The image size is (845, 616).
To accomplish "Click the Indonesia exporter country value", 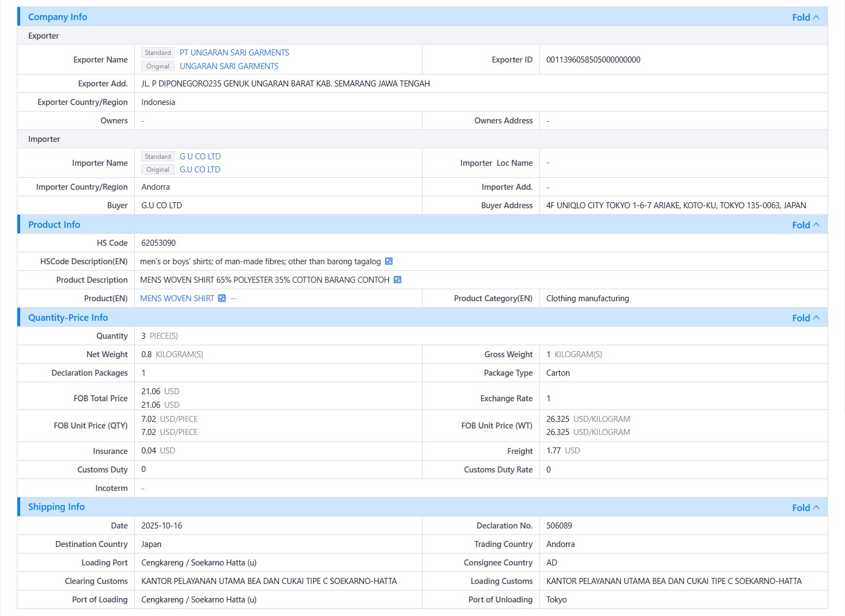I will (x=158, y=102).
